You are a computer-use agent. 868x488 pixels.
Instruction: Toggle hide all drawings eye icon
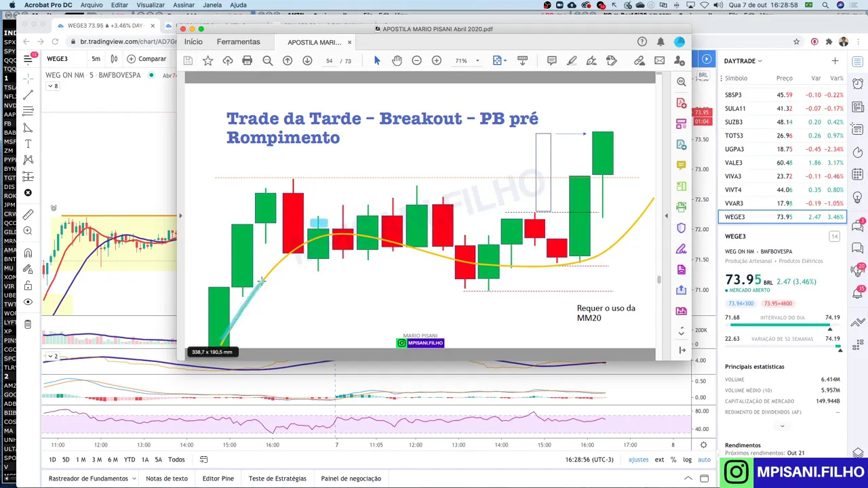[28, 302]
